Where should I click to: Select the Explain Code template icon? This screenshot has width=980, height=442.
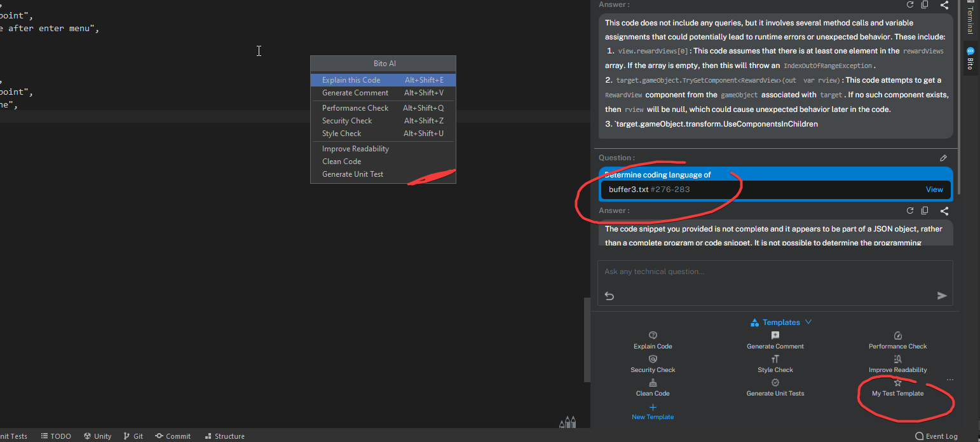653,335
